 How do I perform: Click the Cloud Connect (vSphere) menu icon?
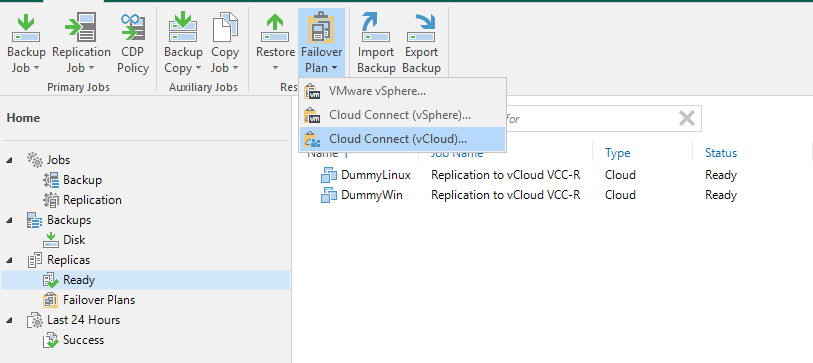tap(313, 115)
